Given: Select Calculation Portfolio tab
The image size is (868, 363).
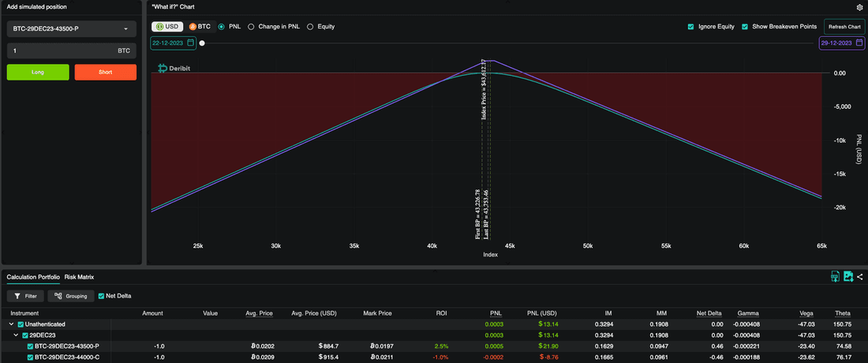Looking at the screenshot, I should [x=33, y=277].
